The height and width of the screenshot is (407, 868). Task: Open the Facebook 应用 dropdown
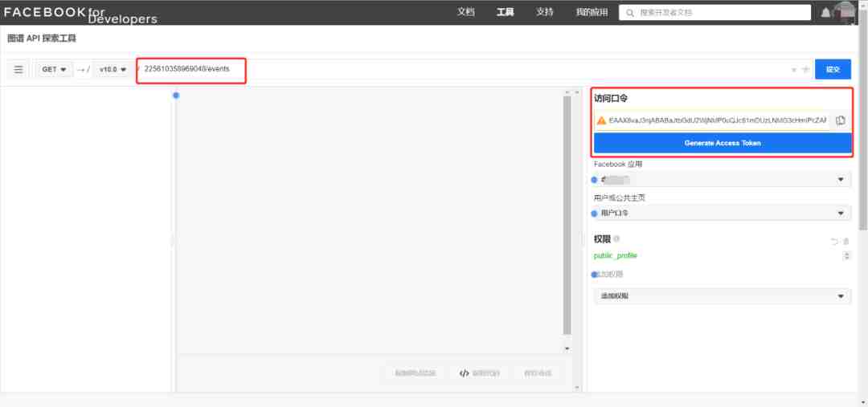pyautogui.click(x=723, y=179)
